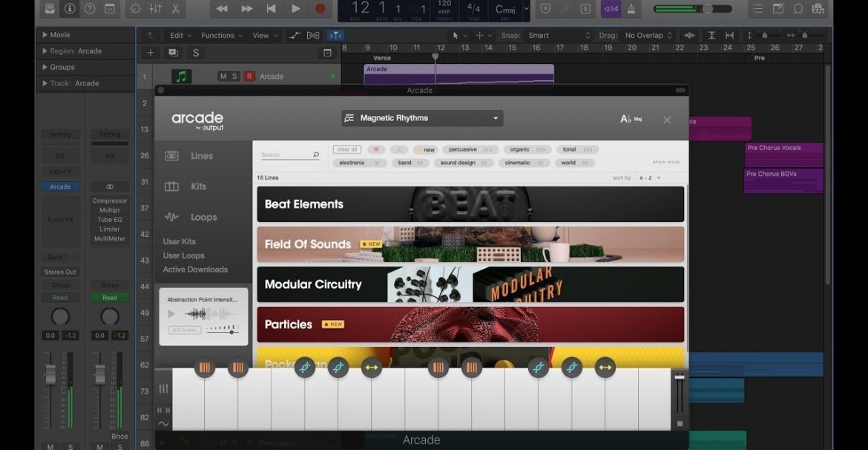The width and height of the screenshot is (868, 450).
Task: Filter by the percussive tag
Action: point(470,150)
